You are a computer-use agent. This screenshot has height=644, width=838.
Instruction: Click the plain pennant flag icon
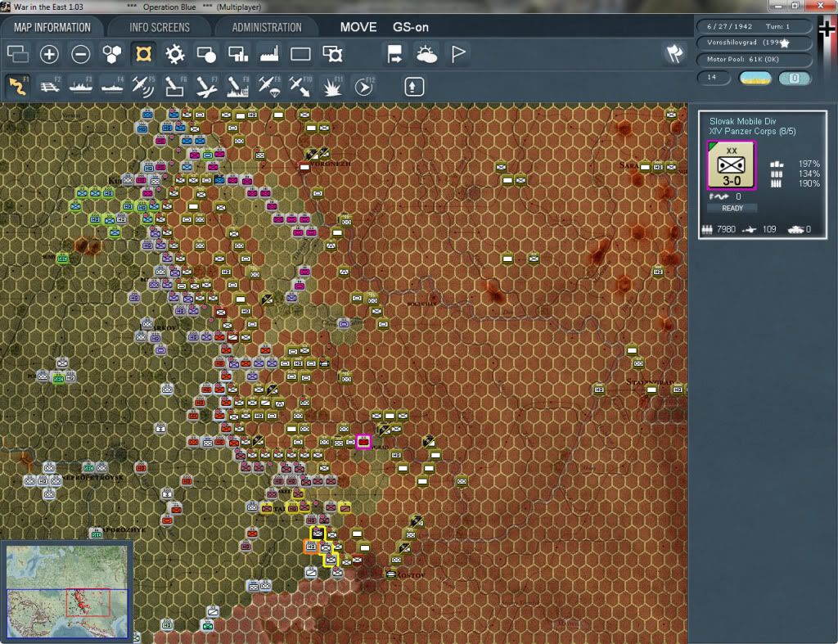pyautogui.click(x=458, y=54)
